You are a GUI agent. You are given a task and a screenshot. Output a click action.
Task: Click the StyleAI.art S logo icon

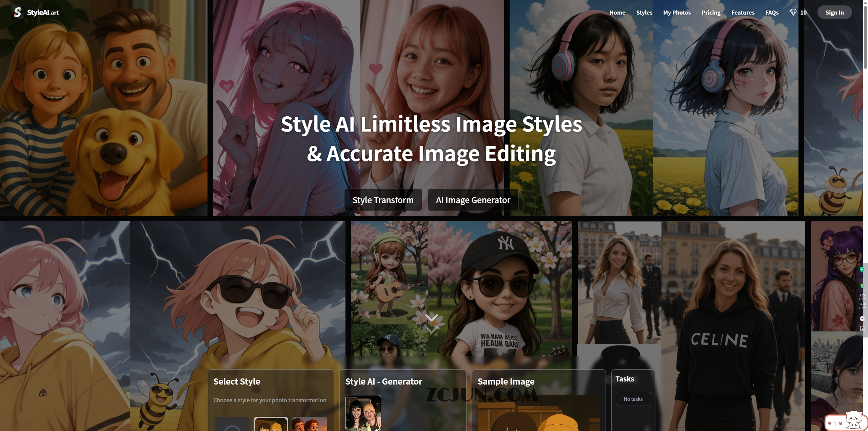click(x=17, y=12)
